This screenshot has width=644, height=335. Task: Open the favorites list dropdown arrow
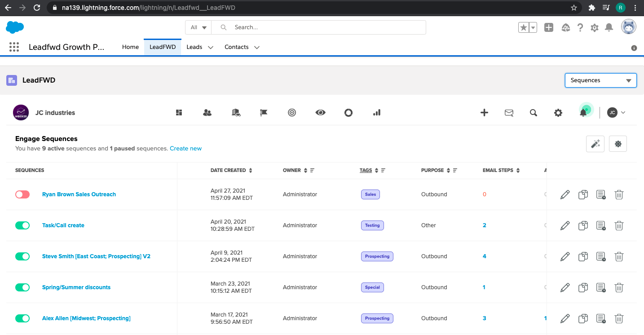point(533,27)
